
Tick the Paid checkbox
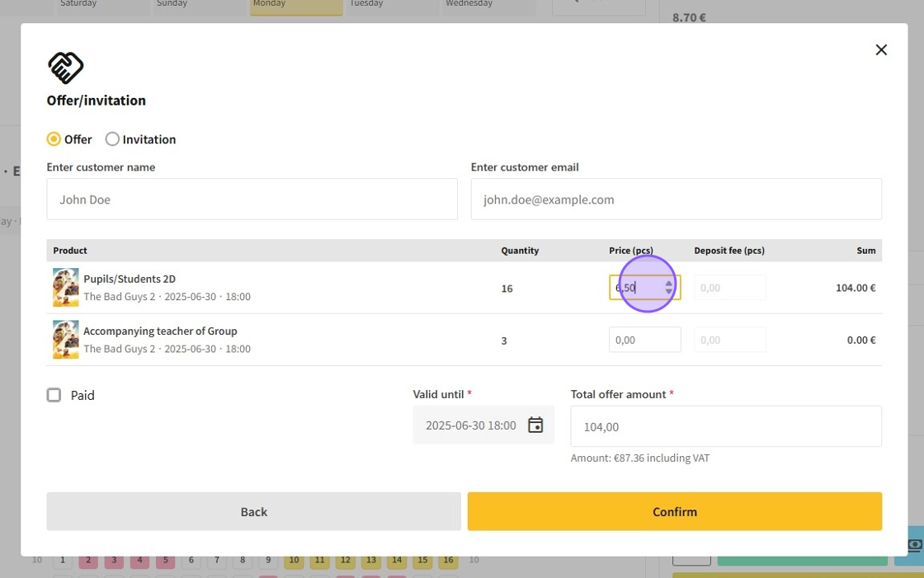(x=54, y=396)
